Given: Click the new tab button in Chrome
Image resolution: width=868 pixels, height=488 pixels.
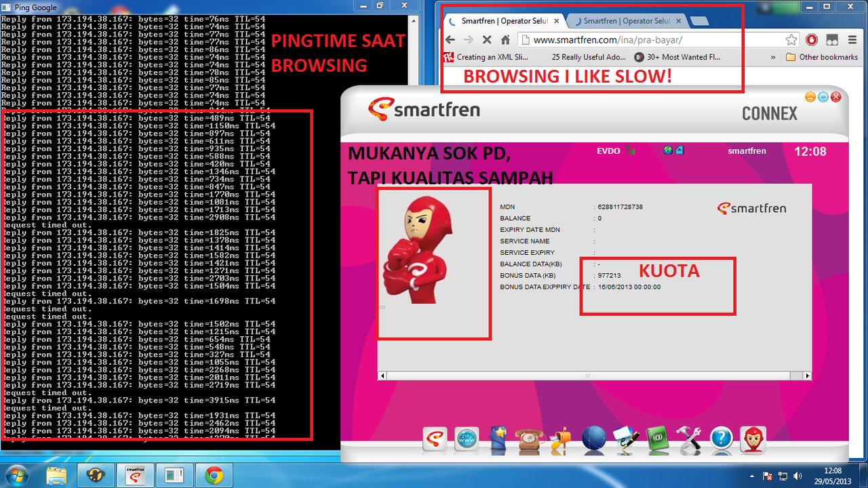Looking at the screenshot, I should point(699,21).
